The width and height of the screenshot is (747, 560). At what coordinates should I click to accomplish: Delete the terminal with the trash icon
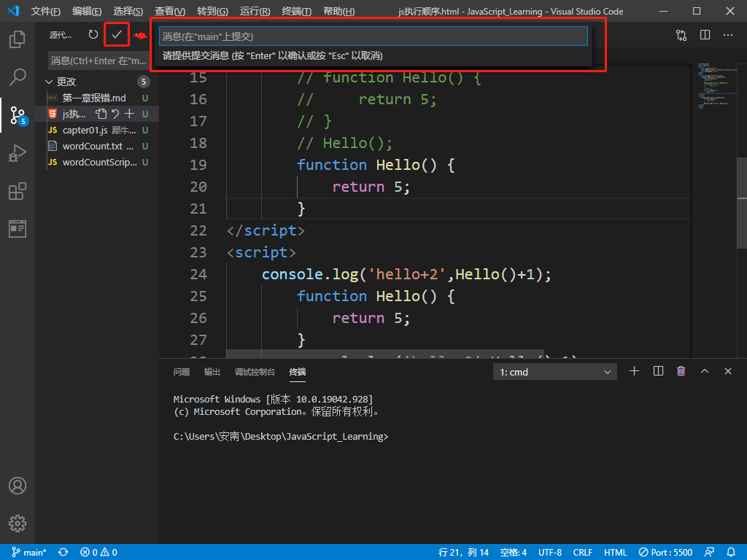point(681,371)
